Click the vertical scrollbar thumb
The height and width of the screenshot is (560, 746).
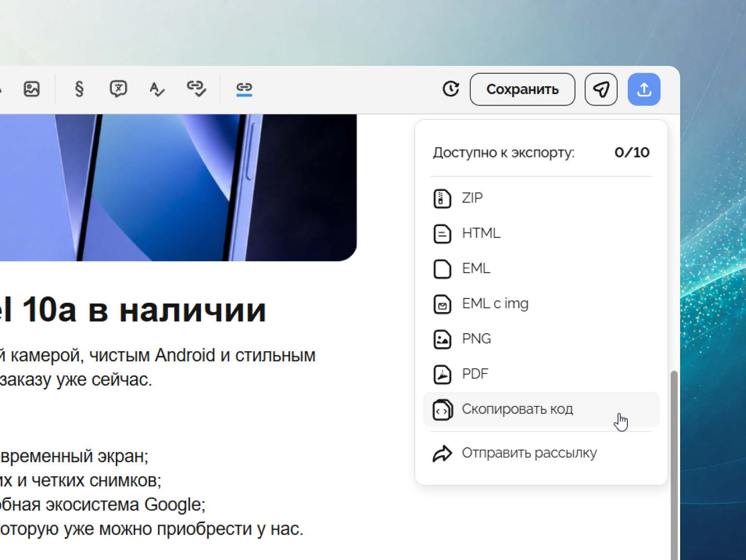click(674, 465)
